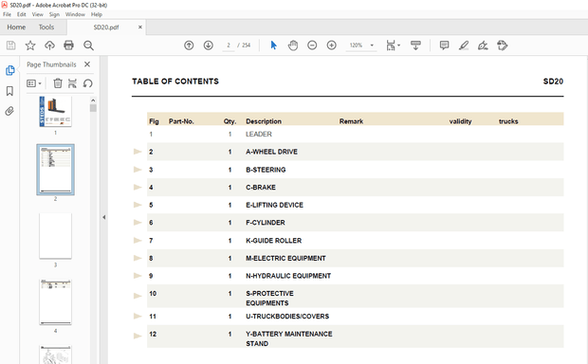Open the Edit menu
This screenshot has width=588, height=364.
click(x=22, y=14)
